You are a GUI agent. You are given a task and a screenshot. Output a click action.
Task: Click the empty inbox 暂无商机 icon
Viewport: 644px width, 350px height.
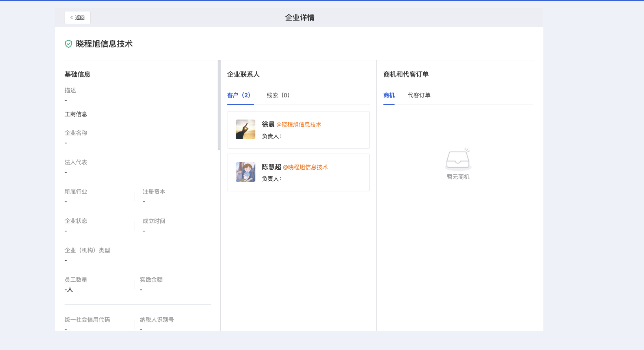pyautogui.click(x=458, y=159)
